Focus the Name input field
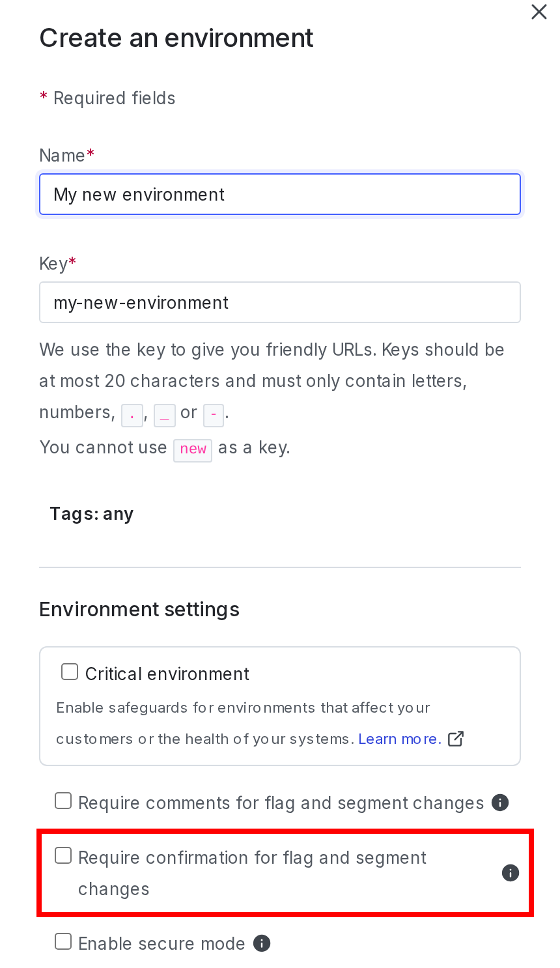The height and width of the screenshot is (968, 560). (280, 194)
